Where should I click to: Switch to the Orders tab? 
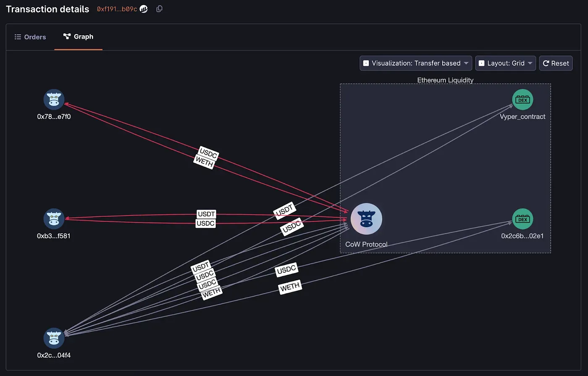(x=30, y=37)
